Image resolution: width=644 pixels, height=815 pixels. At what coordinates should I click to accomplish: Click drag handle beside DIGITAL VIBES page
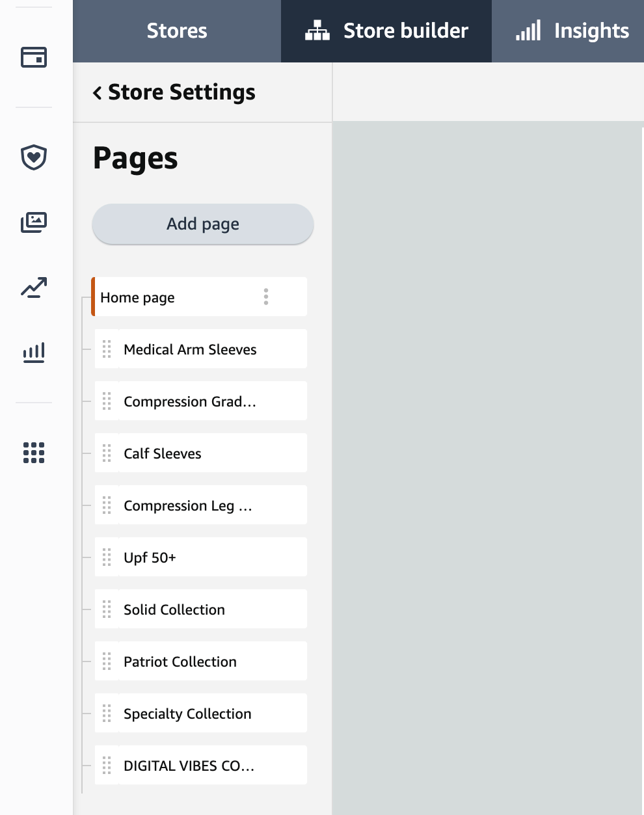pos(107,766)
